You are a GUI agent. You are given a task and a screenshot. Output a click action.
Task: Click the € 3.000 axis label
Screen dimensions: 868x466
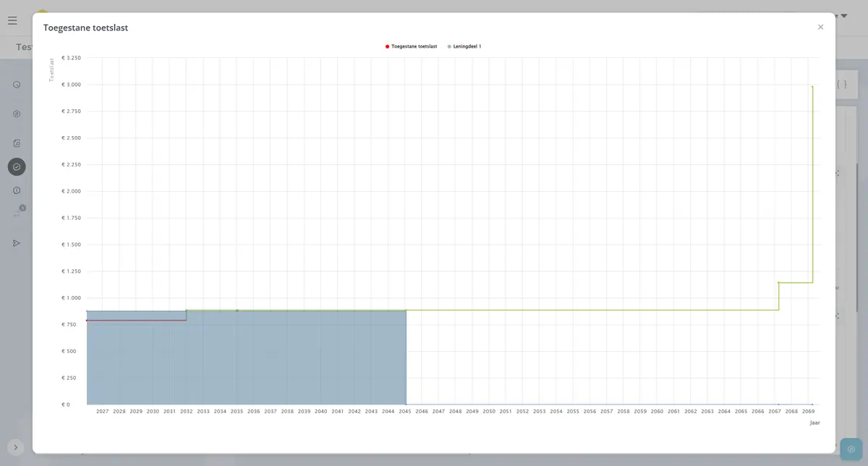(71, 85)
